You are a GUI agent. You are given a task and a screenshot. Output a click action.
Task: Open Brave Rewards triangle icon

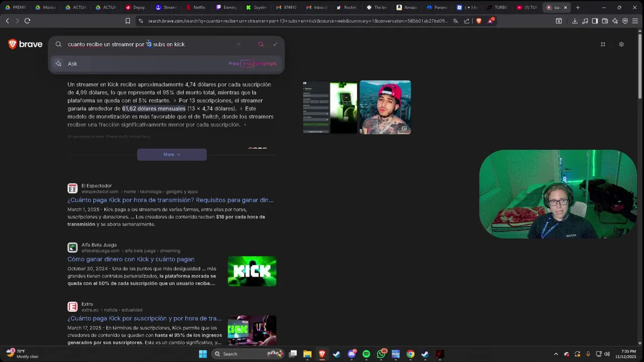[491, 21]
